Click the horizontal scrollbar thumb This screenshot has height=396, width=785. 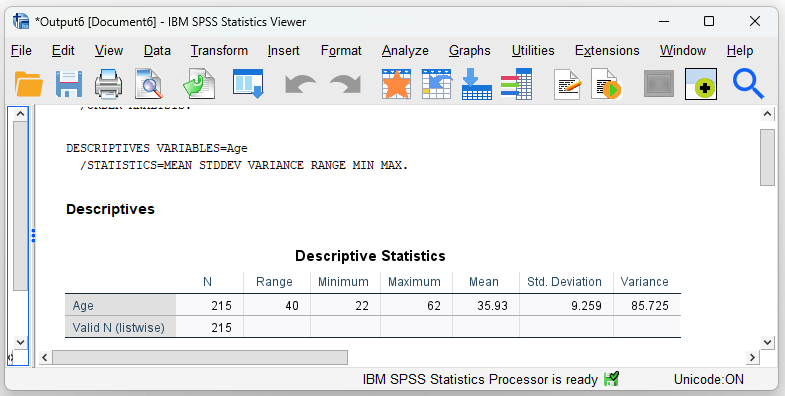point(200,357)
